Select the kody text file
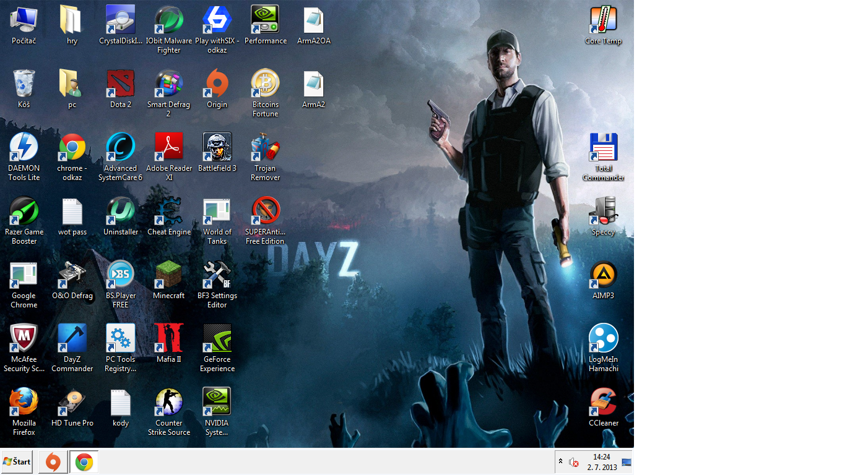This screenshot has width=868, height=475. click(120, 408)
